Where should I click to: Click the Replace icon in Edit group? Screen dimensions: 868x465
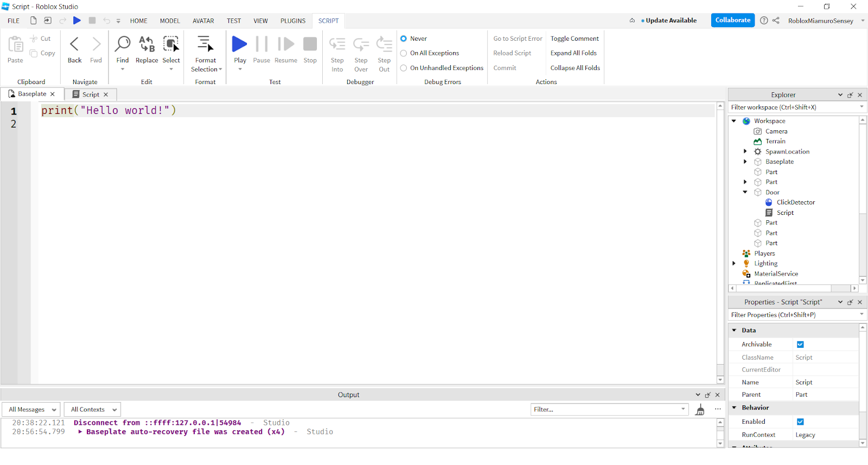[146, 44]
